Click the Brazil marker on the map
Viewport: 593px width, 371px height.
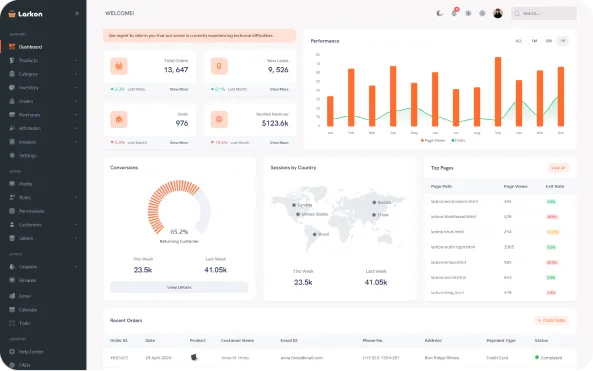coord(314,234)
